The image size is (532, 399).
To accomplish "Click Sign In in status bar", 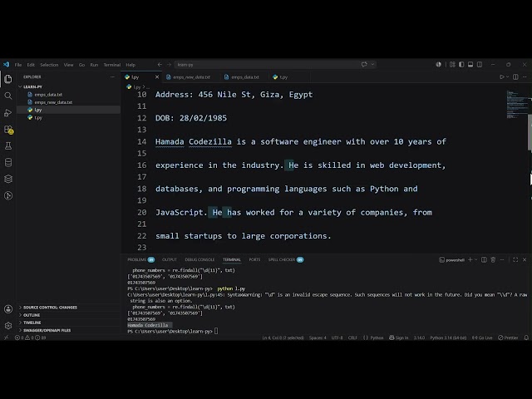I will point(399,337).
